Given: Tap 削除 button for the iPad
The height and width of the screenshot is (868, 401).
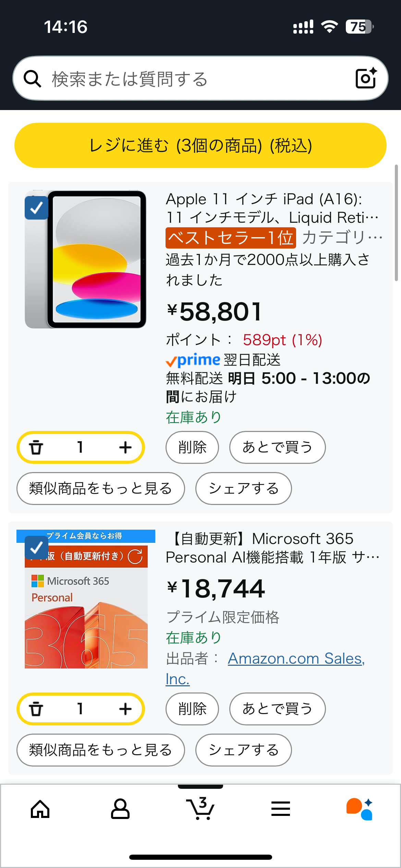Looking at the screenshot, I should click(x=192, y=447).
